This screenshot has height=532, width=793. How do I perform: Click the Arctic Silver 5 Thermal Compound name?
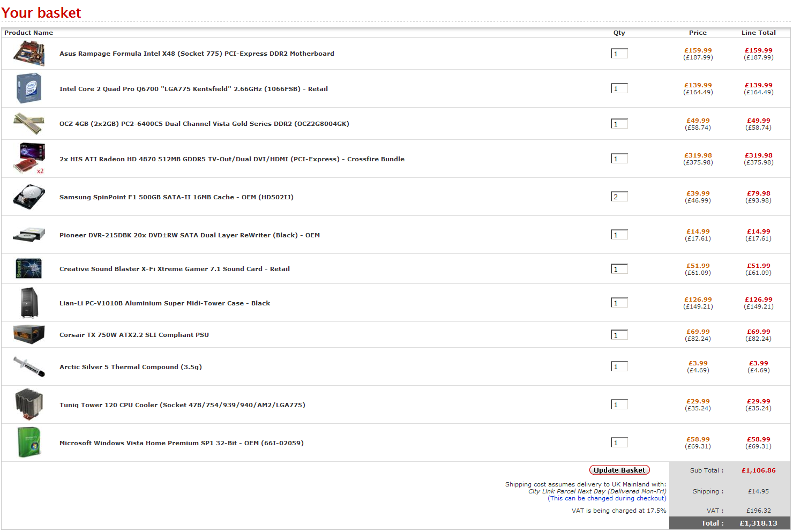[x=130, y=367]
